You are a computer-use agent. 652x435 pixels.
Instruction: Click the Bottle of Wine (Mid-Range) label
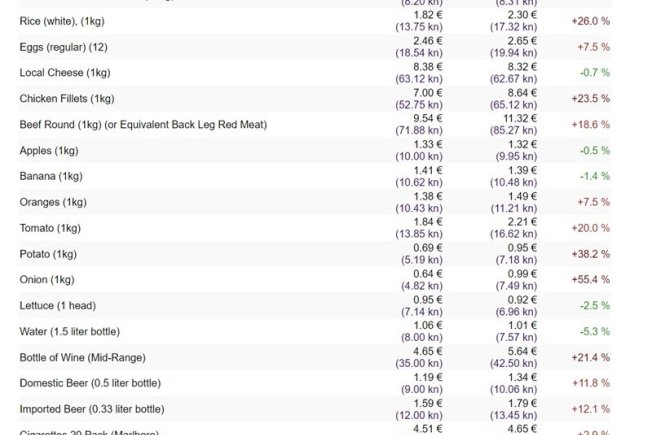[x=83, y=358]
